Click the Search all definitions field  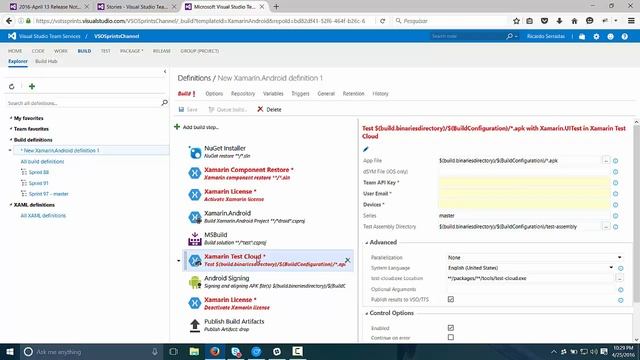click(84, 103)
